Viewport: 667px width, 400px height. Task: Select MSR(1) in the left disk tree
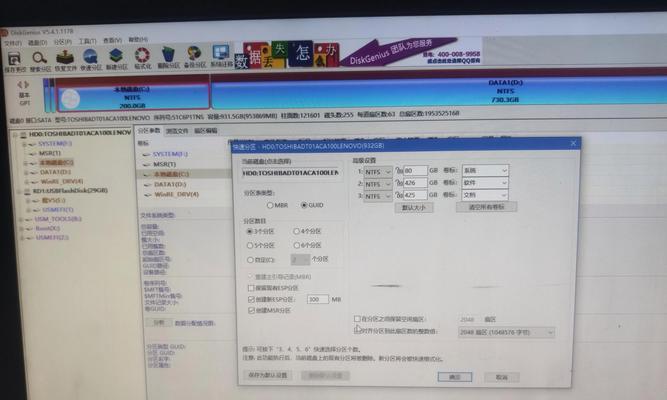(49, 153)
